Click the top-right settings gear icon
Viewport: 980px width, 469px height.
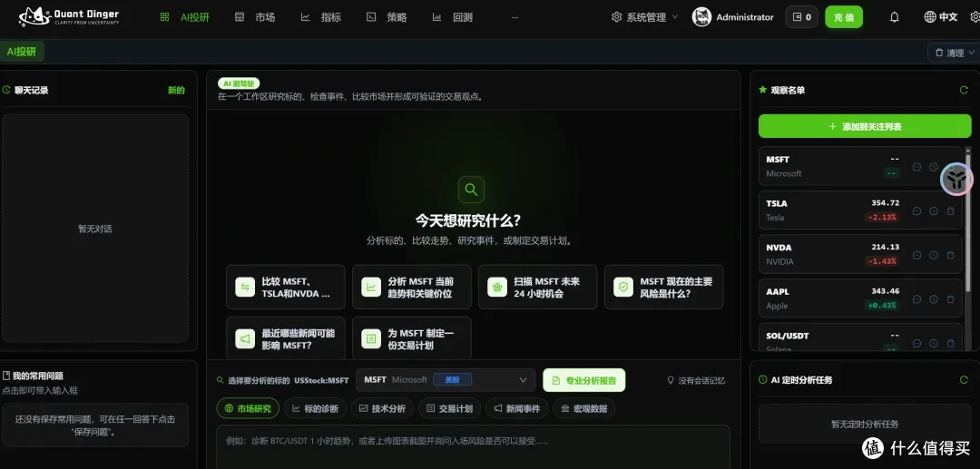(975, 17)
